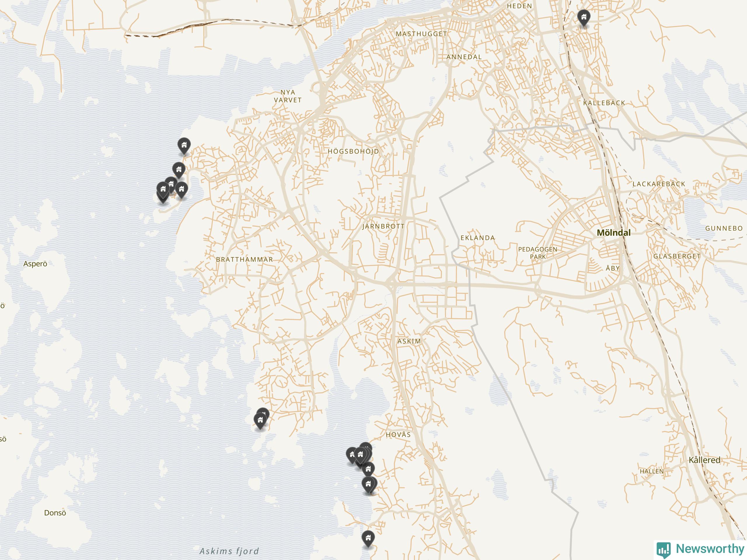The width and height of the screenshot is (747, 560).
Task: Click the Järnbrott district label
Action: (x=383, y=227)
